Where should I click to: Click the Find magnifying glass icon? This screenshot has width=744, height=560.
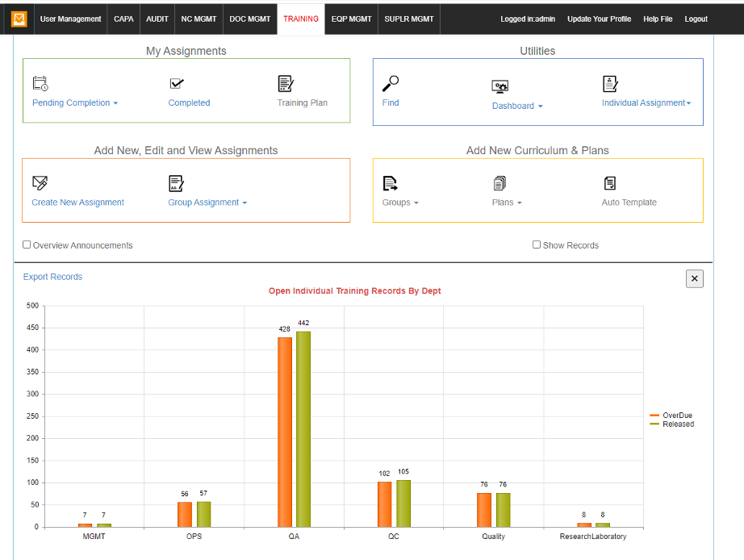(391, 83)
